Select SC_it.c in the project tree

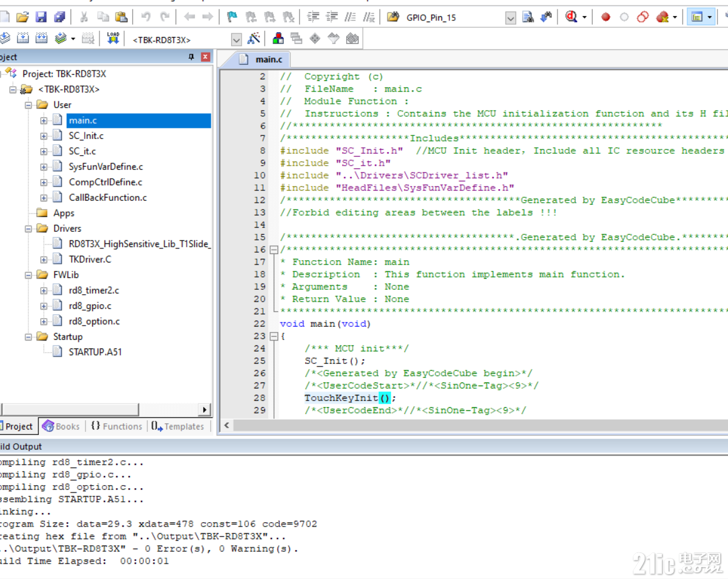[82, 151]
